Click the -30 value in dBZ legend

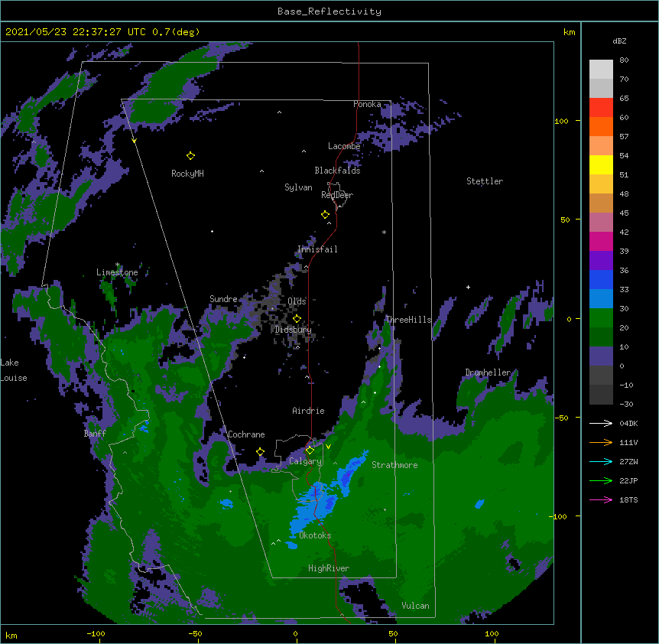tap(626, 405)
